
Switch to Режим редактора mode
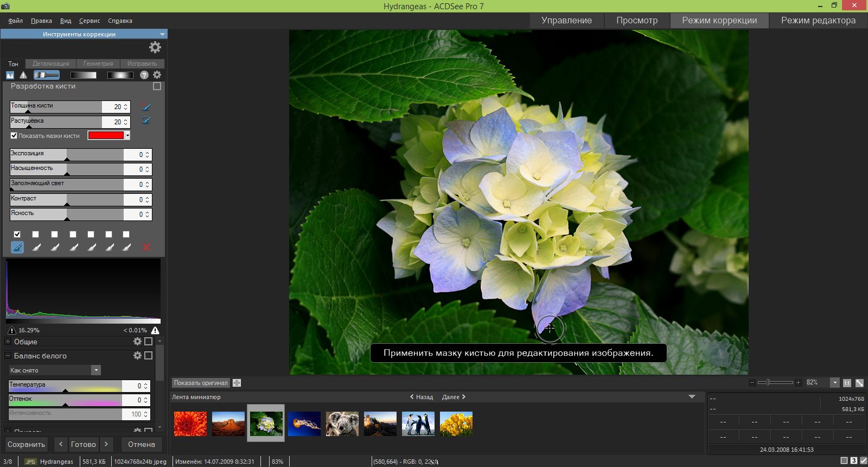pyautogui.click(x=818, y=21)
